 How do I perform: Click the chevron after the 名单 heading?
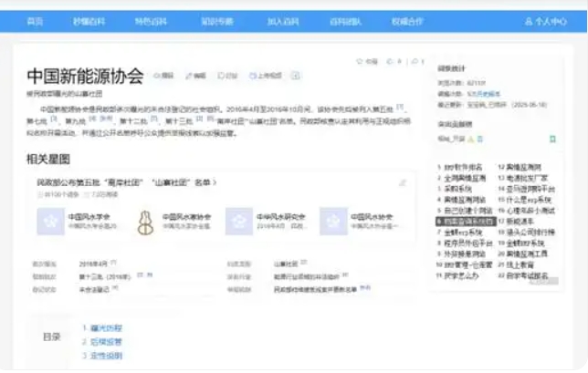point(215,182)
